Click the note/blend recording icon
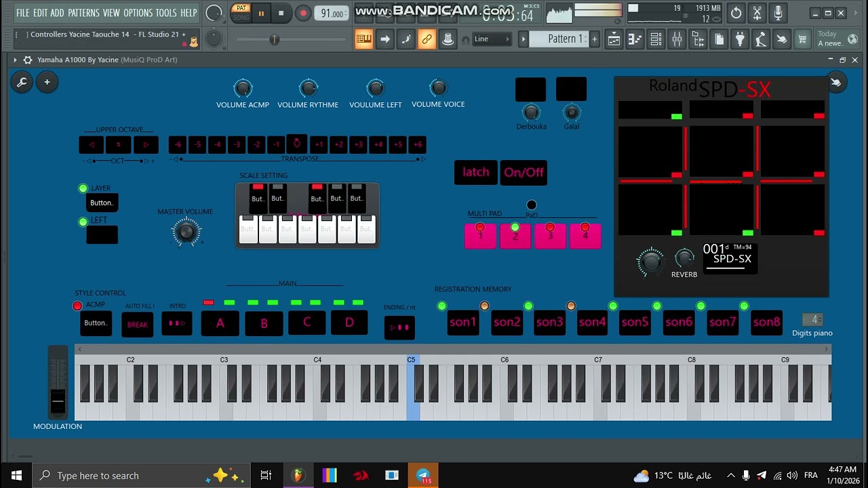 pyautogui.click(x=406, y=39)
